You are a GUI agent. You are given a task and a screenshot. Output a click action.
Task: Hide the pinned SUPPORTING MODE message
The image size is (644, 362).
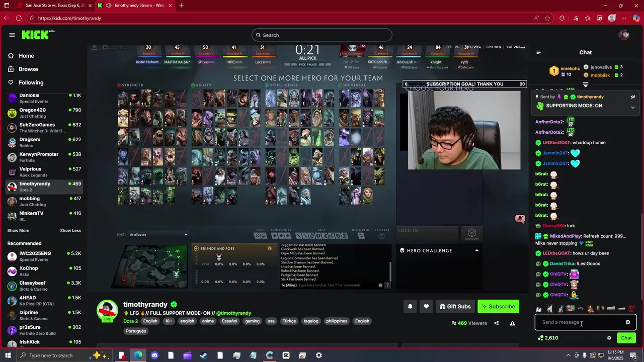pyautogui.click(x=632, y=97)
